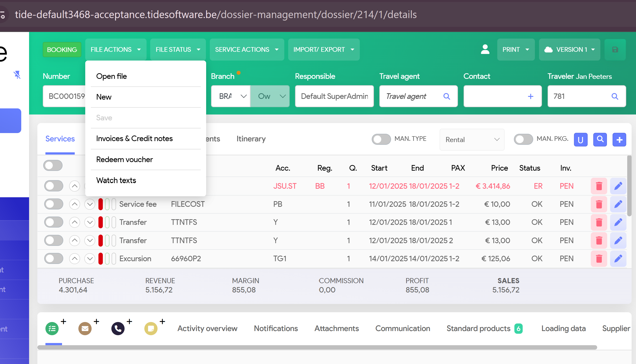Viewport: 636px width, 364px height.
Task: Expand the VERSION 1 dropdown
Action: pos(569,50)
